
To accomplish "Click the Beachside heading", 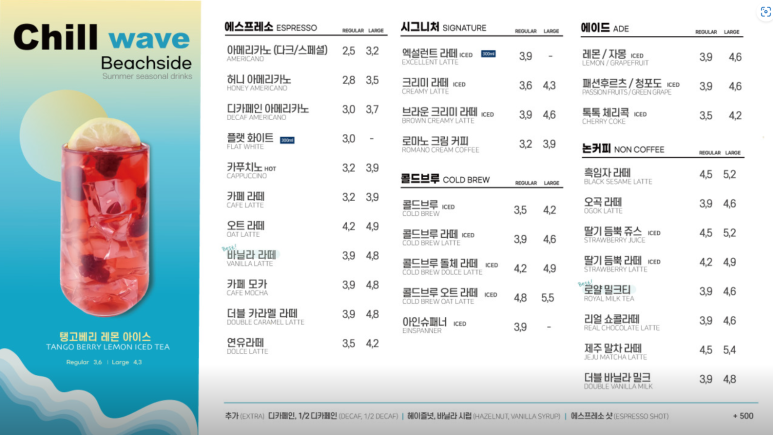I will [x=146, y=63].
